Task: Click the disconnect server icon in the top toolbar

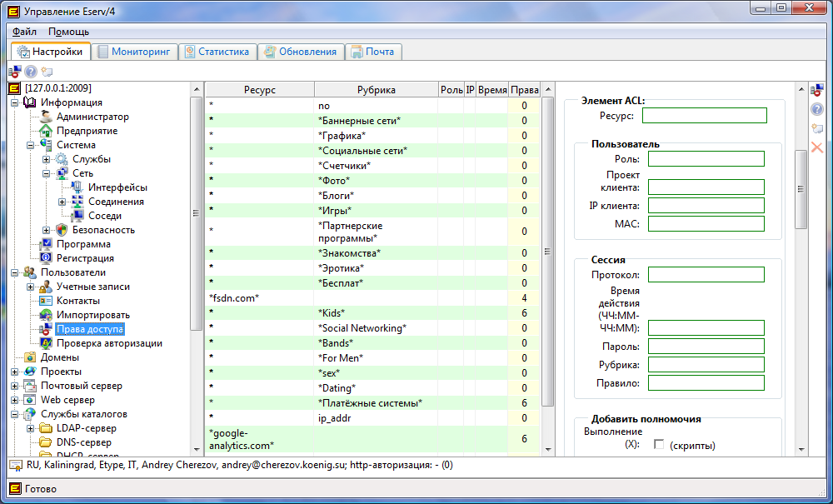Action: pyautogui.click(x=15, y=71)
